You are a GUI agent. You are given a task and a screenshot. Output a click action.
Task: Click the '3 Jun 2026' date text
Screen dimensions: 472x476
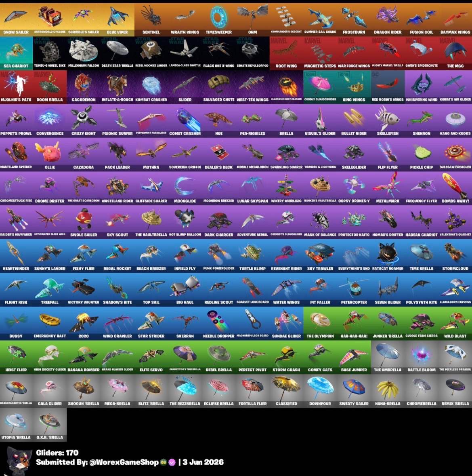(x=203, y=462)
